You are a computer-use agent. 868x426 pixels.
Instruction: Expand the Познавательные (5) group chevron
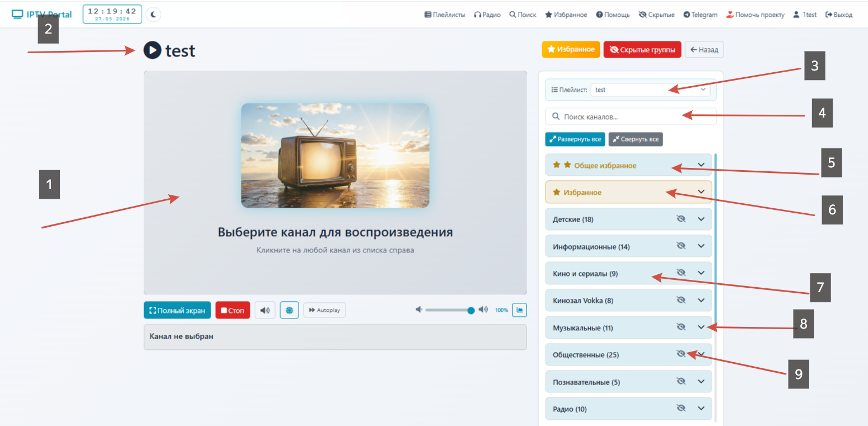coord(701,381)
